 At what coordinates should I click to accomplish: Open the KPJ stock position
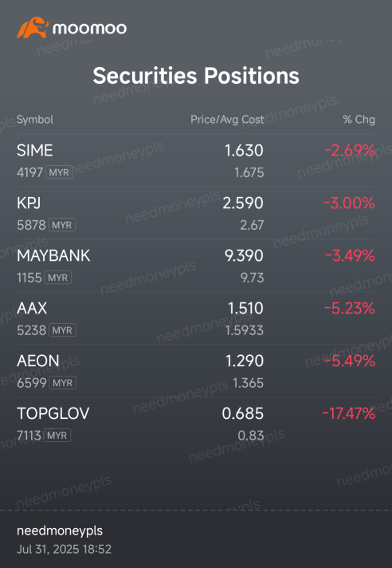pyautogui.click(x=196, y=213)
